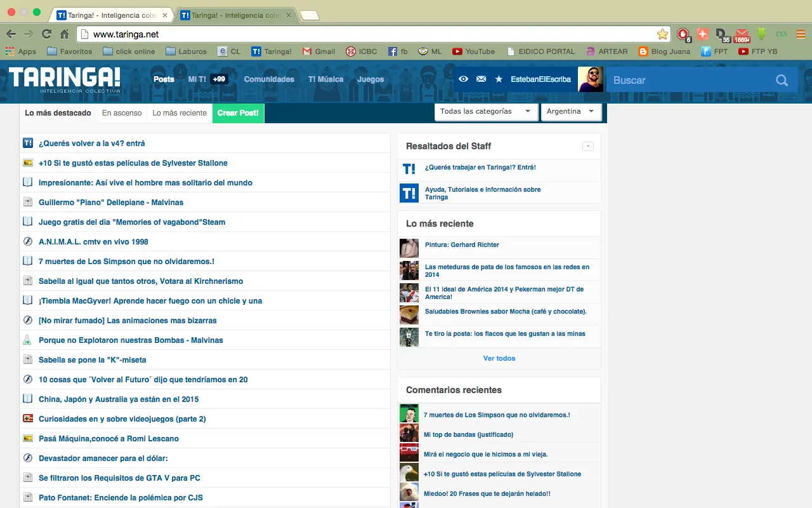Image resolution: width=812 pixels, height=508 pixels.
Task: Open the ARTEAR bookmark
Action: (x=606, y=51)
